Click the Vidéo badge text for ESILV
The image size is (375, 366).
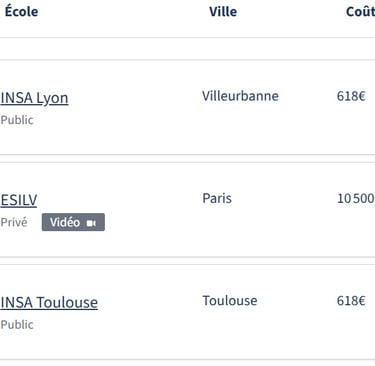tap(65, 222)
